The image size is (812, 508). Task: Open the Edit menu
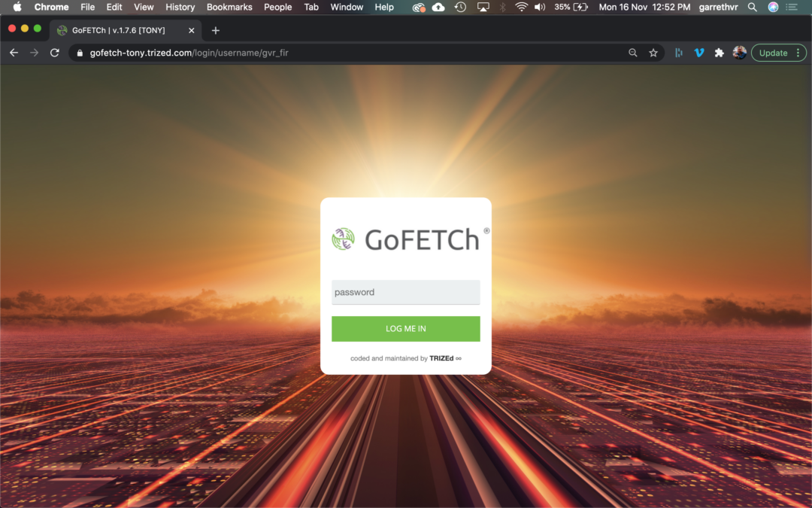coord(114,8)
